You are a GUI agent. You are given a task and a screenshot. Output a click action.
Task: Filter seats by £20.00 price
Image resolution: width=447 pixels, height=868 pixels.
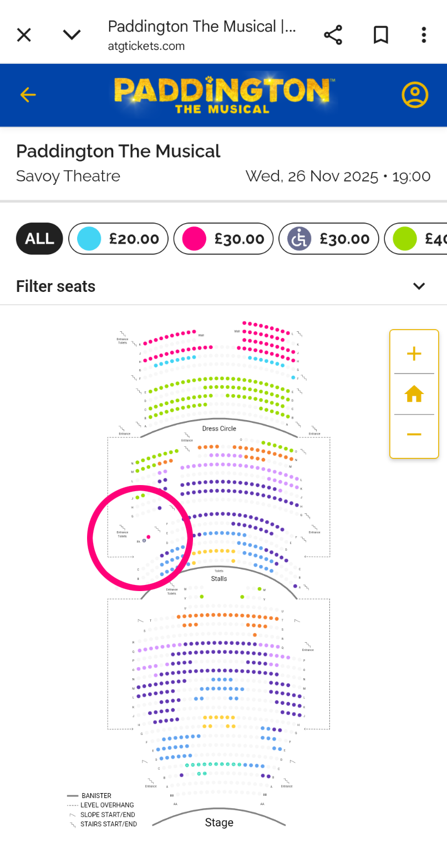[x=118, y=239]
